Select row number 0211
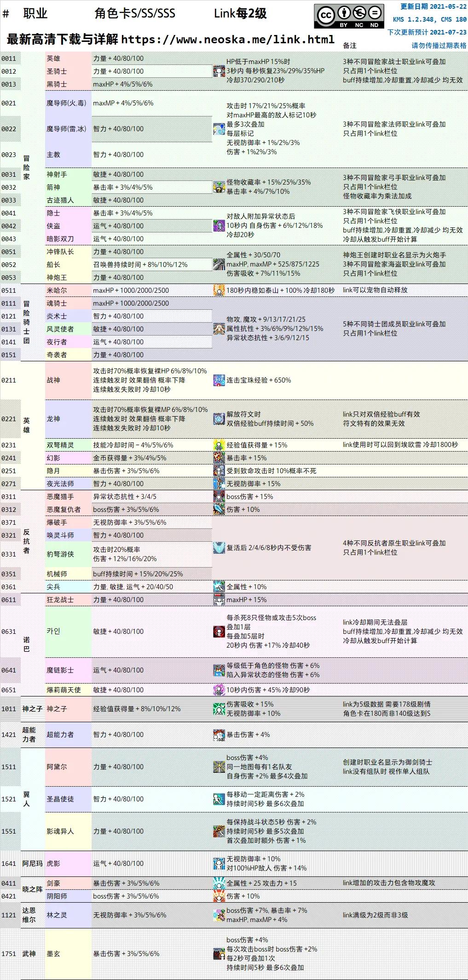This screenshot has width=468, height=980. 9,380
